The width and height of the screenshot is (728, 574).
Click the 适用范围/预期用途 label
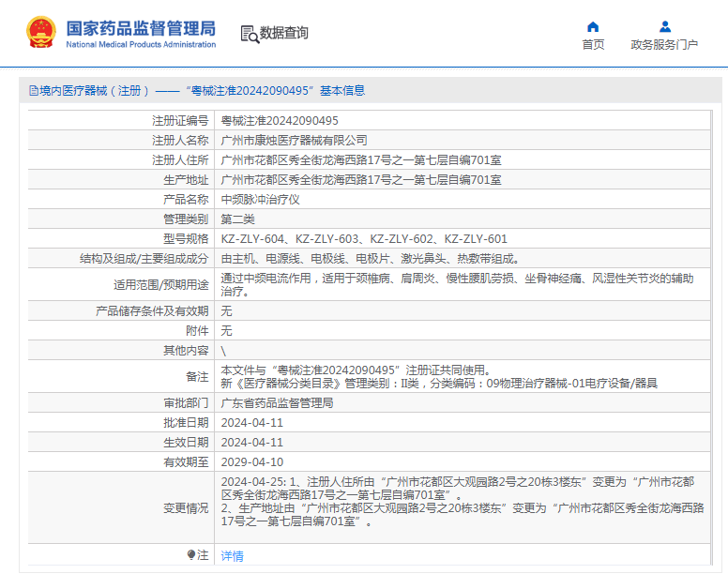pos(161,284)
